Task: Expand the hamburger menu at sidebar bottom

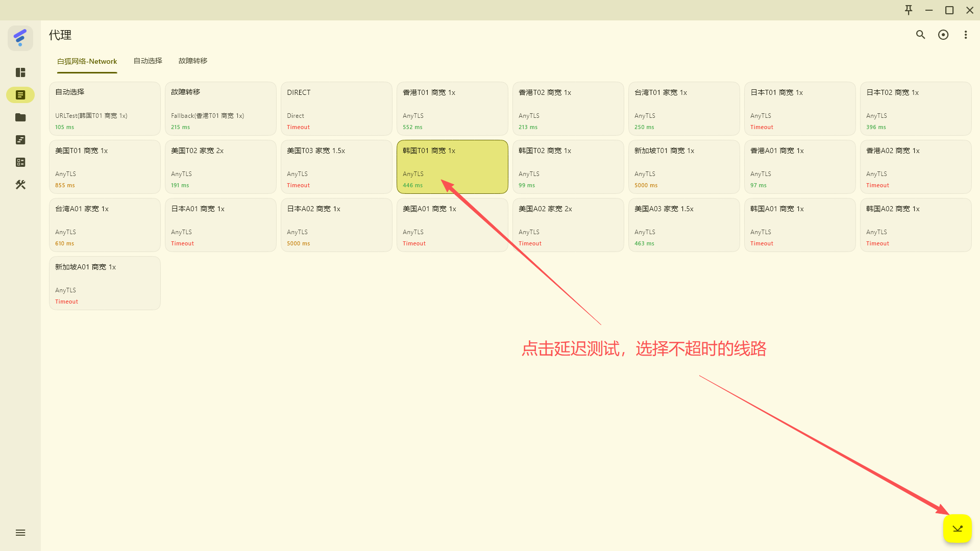Action: (x=20, y=533)
